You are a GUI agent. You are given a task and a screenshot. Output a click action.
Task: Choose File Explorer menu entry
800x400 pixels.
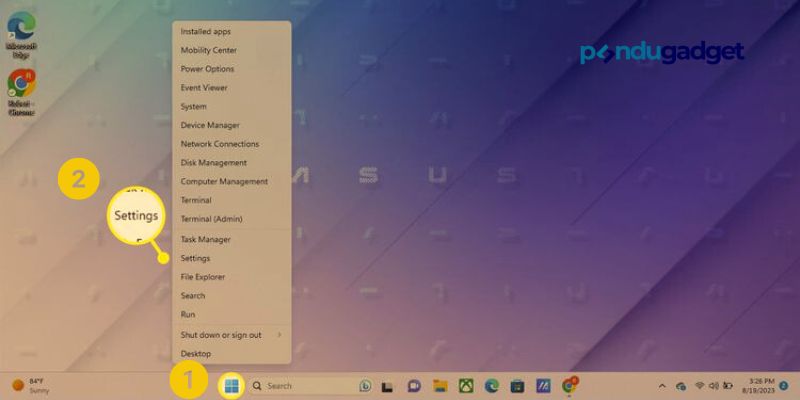pos(232,277)
